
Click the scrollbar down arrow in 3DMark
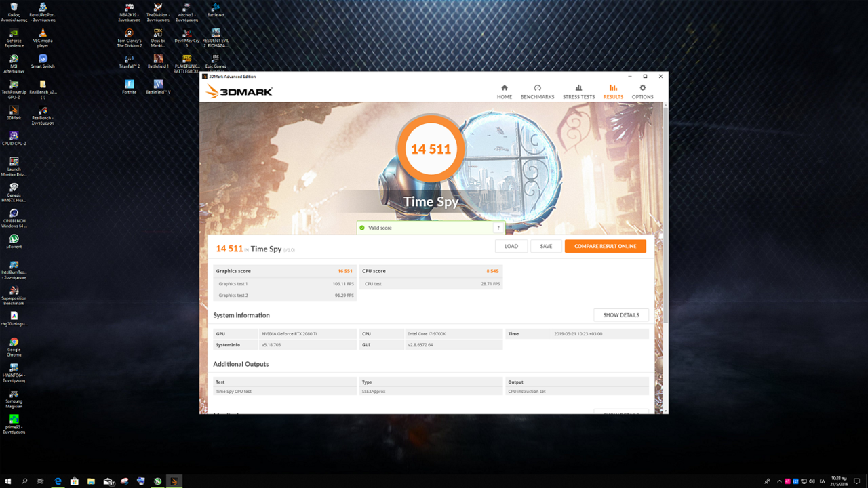pyautogui.click(x=665, y=411)
